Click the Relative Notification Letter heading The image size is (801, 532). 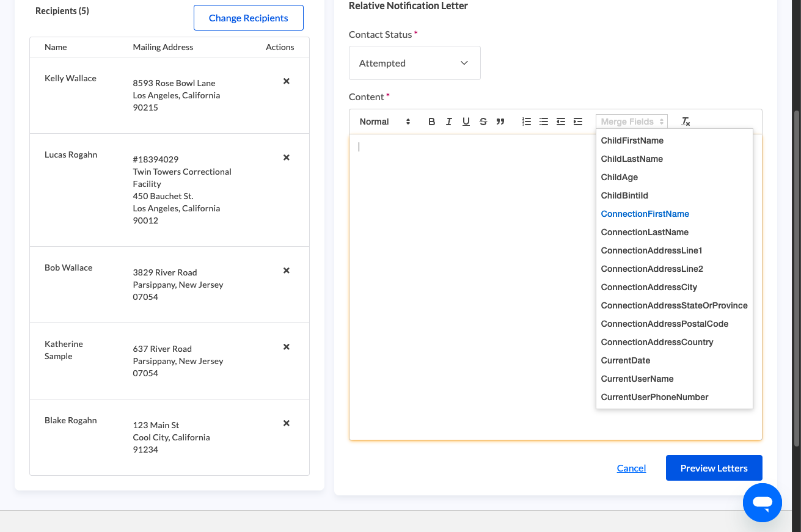coord(408,5)
